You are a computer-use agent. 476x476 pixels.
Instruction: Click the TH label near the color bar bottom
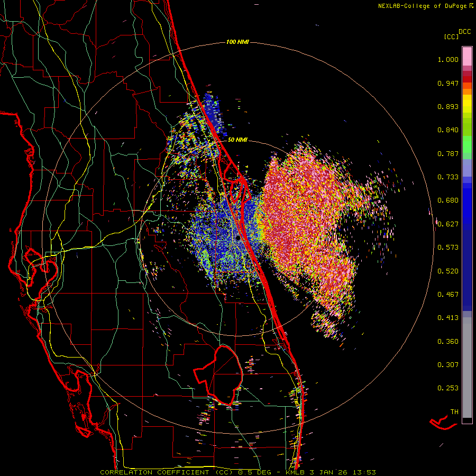(x=454, y=412)
